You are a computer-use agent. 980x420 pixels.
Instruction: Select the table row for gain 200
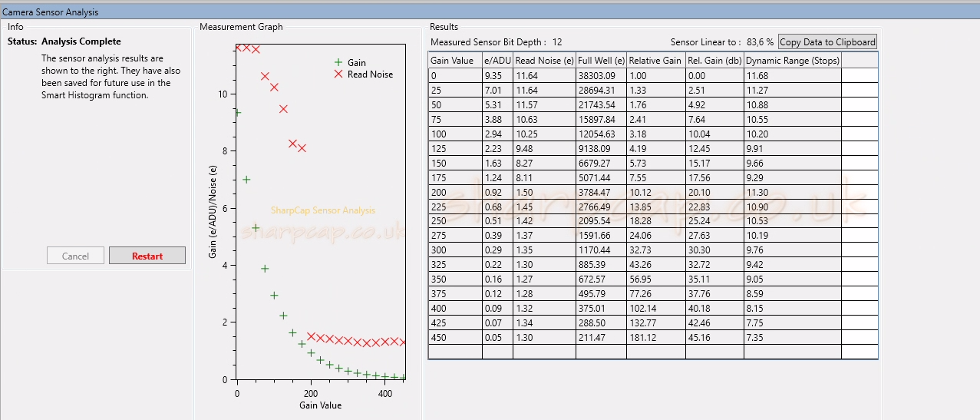[652, 193]
